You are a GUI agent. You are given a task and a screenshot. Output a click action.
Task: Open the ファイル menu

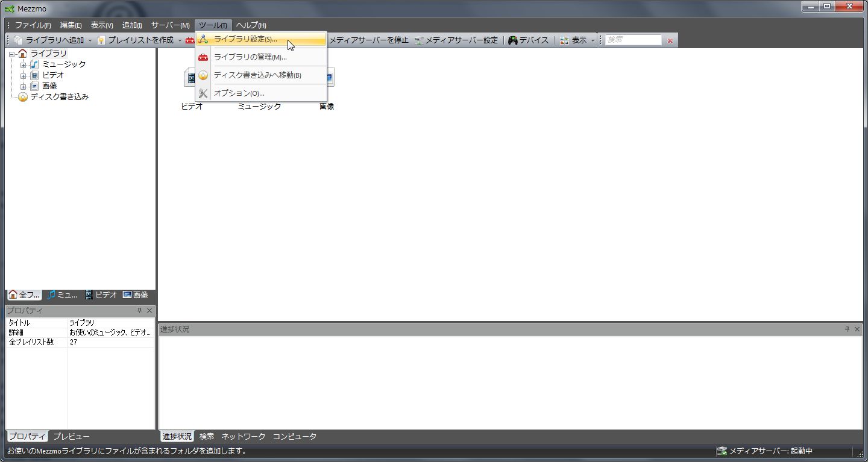tap(33, 25)
